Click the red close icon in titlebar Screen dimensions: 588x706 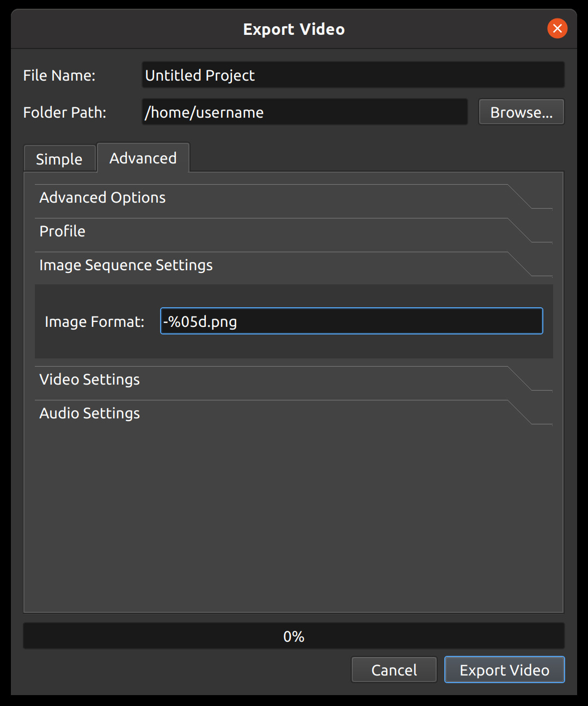(557, 28)
